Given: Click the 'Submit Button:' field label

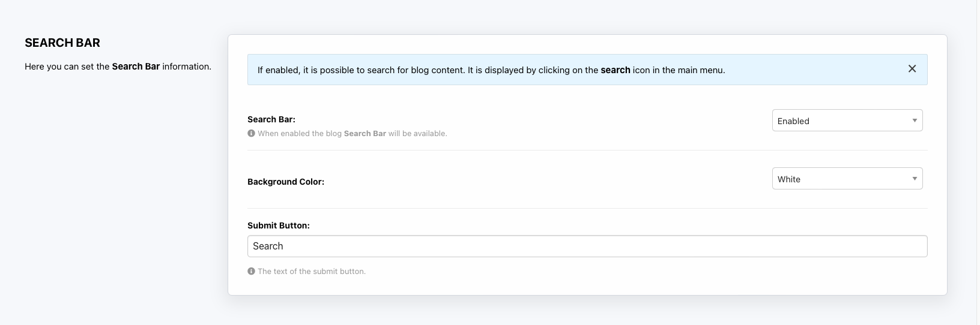Looking at the screenshot, I should tap(279, 225).
